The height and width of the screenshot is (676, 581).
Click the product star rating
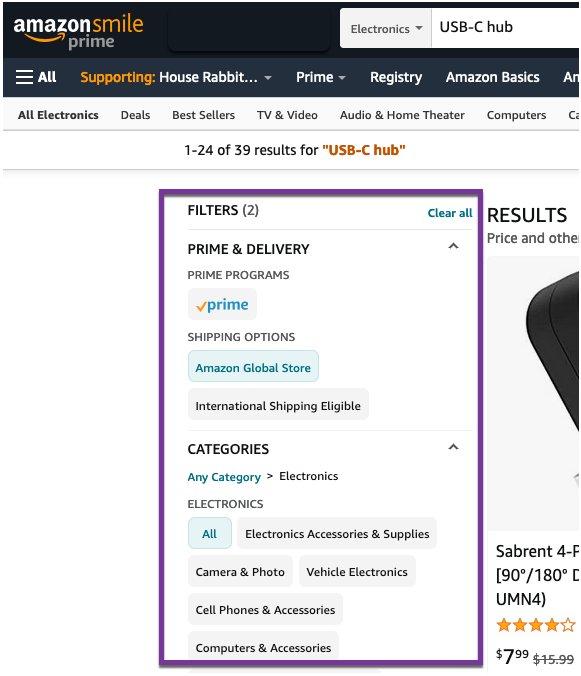(536, 625)
